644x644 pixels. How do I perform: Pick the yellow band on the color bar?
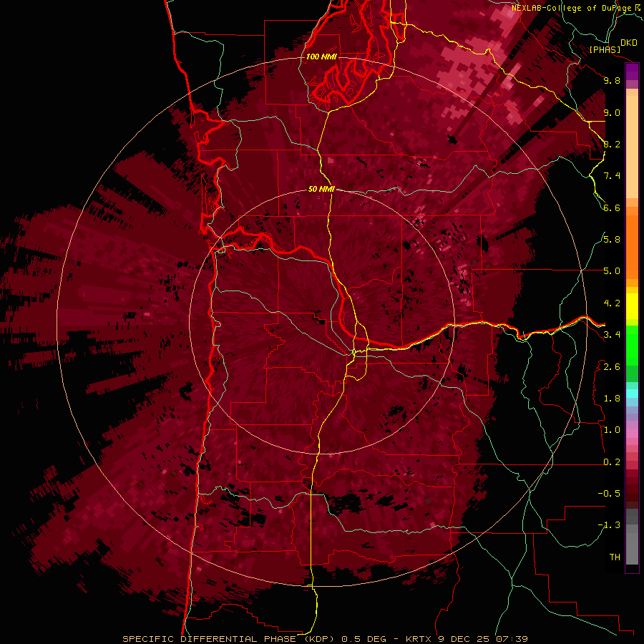coord(632,306)
